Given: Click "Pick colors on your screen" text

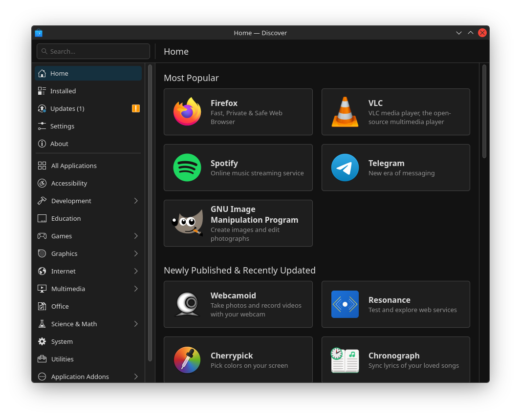Looking at the screenshot, I should pos(249,366).
